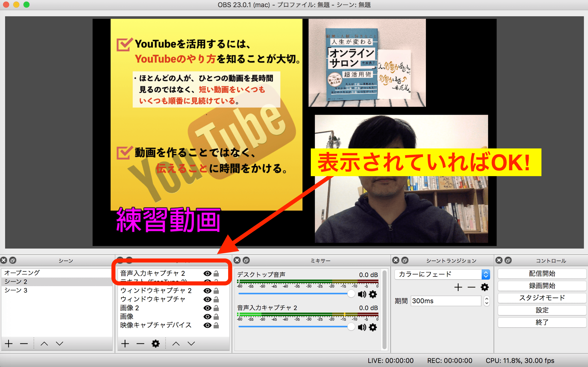
Task: Click the YouTube slide in preview
Action: click(206, 115)
